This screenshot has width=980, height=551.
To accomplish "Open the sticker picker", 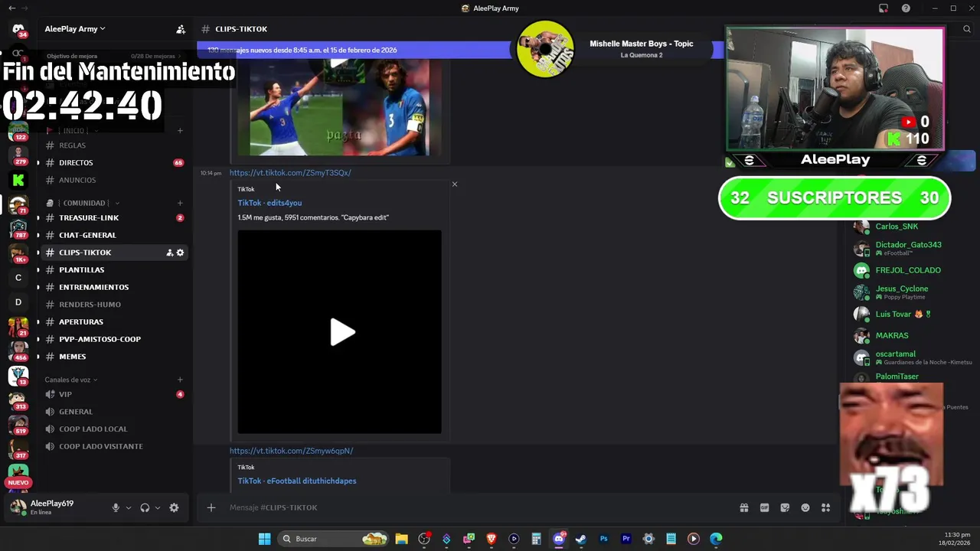I will pos(785,507).
